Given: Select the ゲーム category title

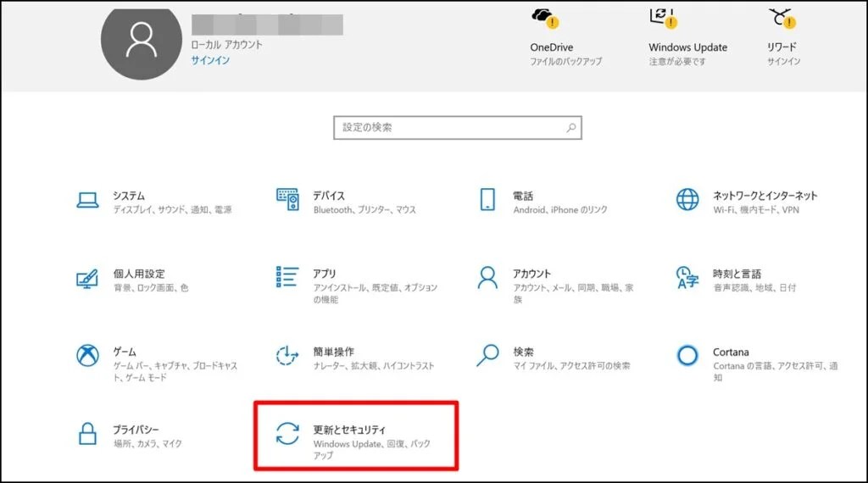Looking at the screenshot, I should click(125, 352).
